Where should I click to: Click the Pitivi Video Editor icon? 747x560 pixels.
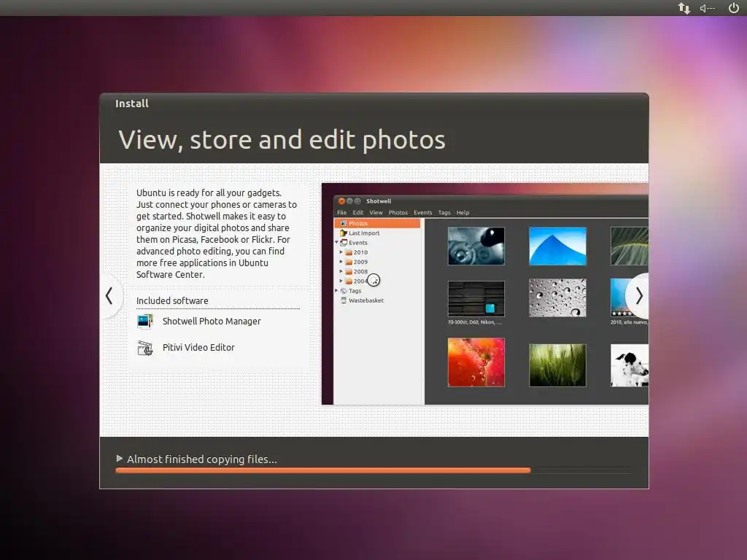coord(145,348)
